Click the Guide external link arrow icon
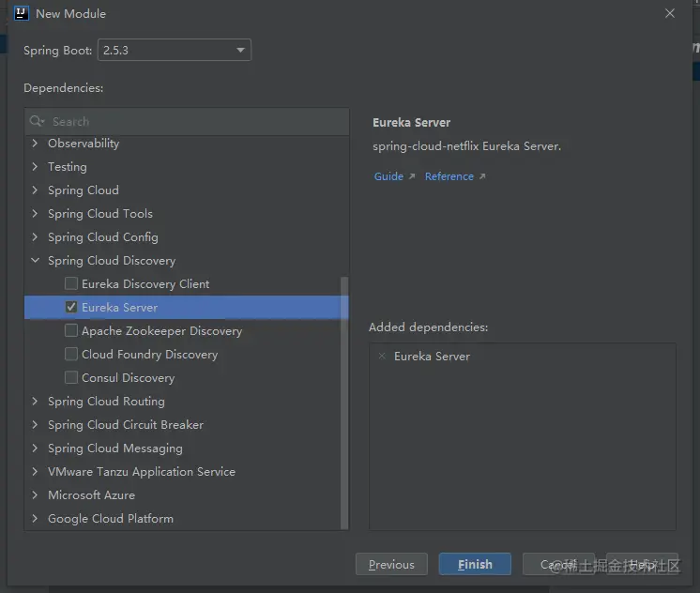This screenshot has height=593, width=700. 411,176
